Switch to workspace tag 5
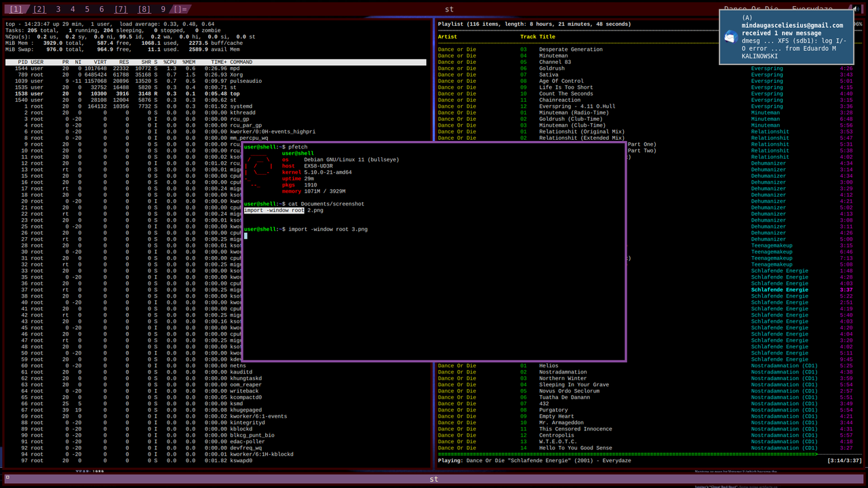 (x=87, y=9)
